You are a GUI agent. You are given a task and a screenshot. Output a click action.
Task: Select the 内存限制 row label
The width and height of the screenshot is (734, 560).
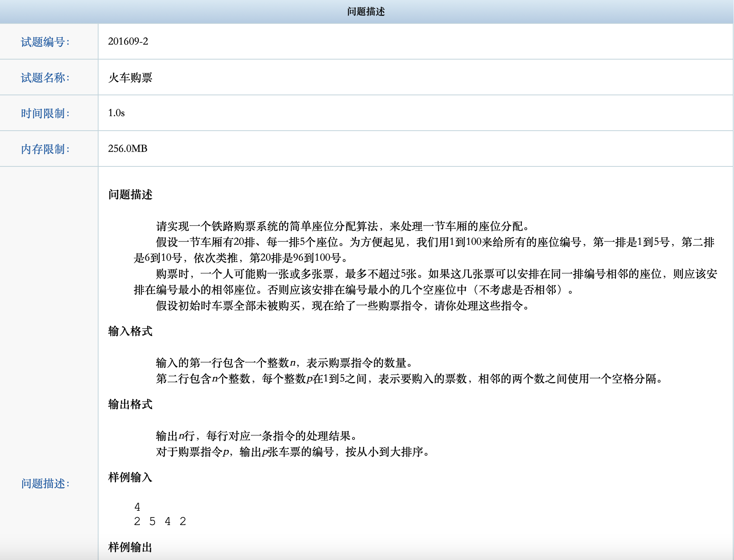[46, 149]
